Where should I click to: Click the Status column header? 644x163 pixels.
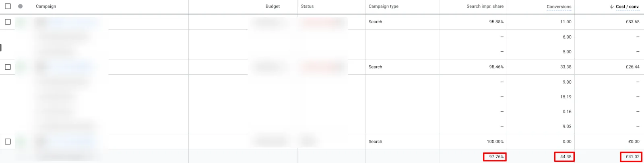[307, 6]
